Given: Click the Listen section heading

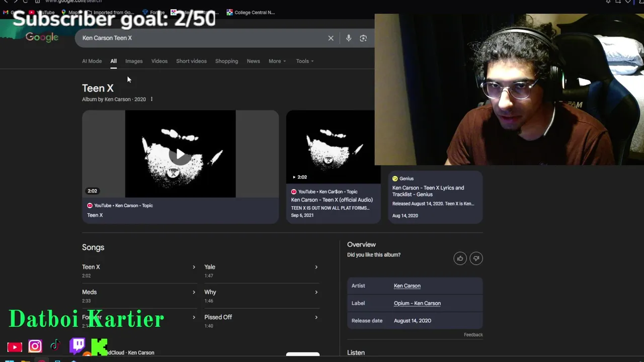Looking at the screenshot, I should [356, 353].
